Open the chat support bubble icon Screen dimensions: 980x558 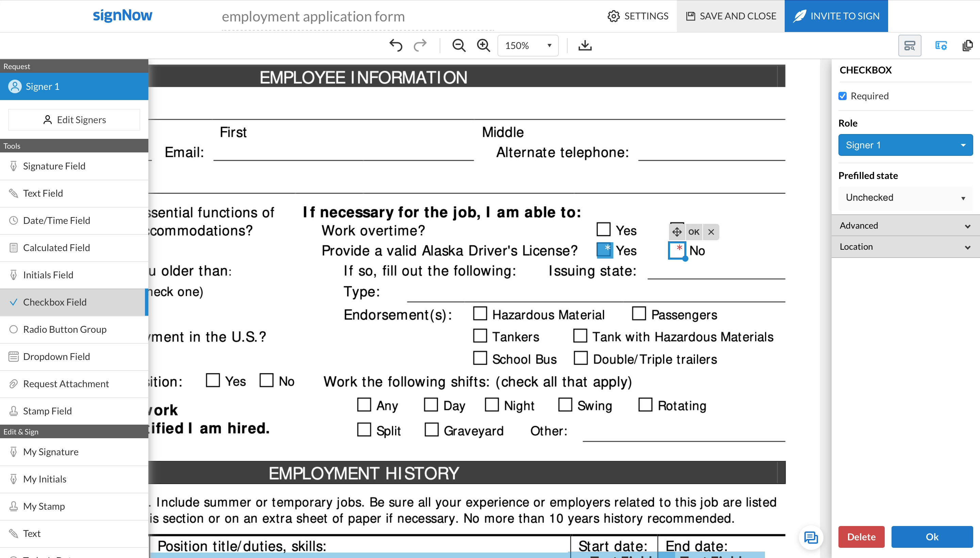click(811, 537)
